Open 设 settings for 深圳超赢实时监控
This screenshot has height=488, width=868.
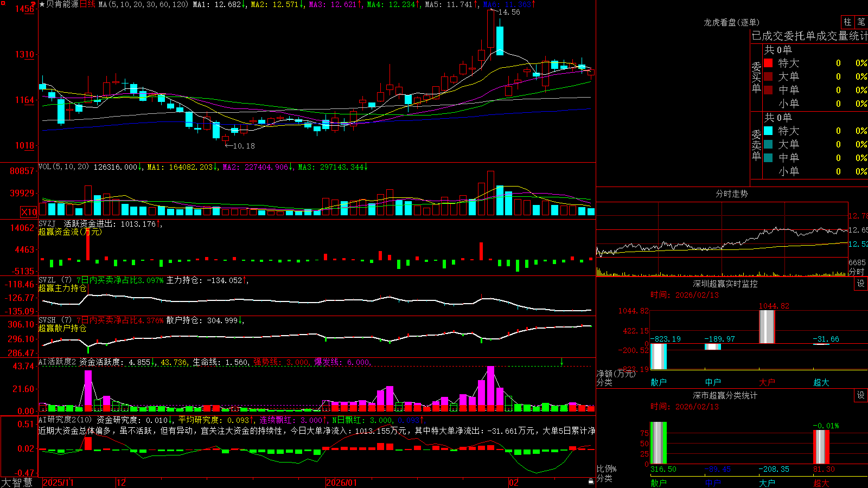tap(861, 284)
